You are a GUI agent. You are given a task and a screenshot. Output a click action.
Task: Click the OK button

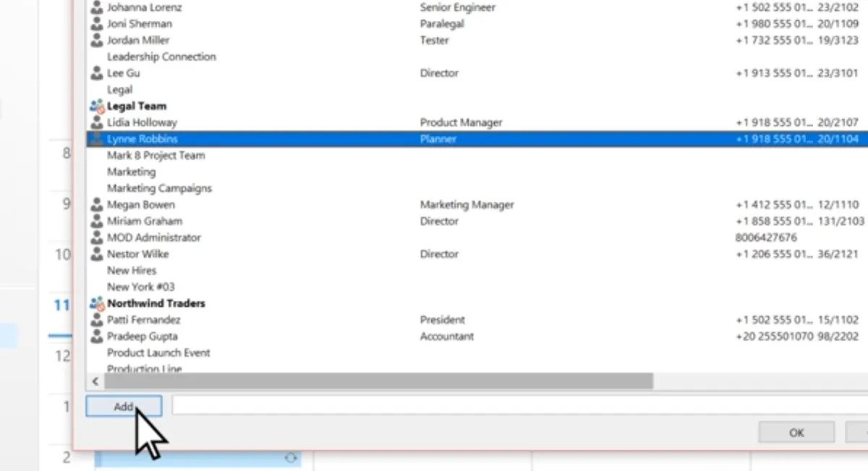pos(796,433)
